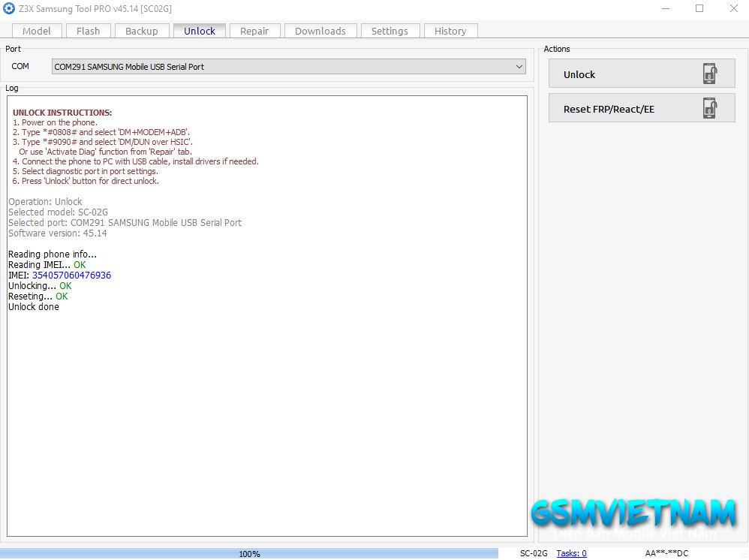
Task: Click the 'Connect the phone to PC' instruction
Action: pyautogui.click(x=135, y=161)
